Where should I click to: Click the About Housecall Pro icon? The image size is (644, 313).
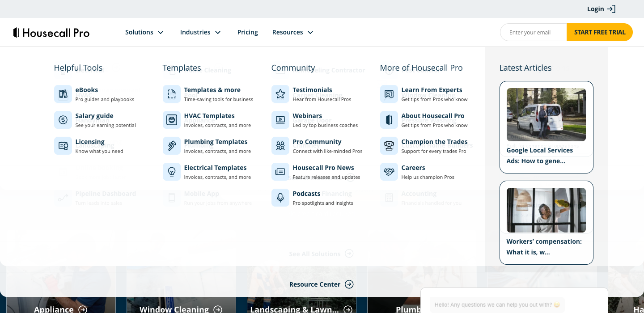coord(389,120)
